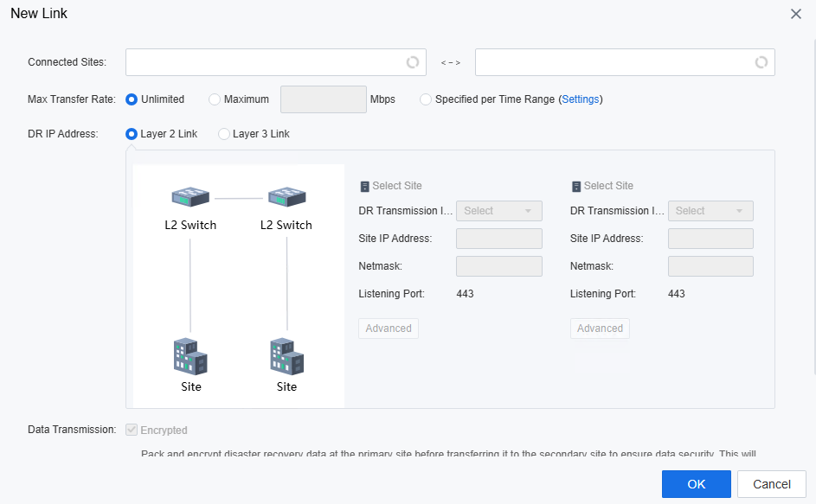Choose Specified per Time Range option

(x=426, y=99)
